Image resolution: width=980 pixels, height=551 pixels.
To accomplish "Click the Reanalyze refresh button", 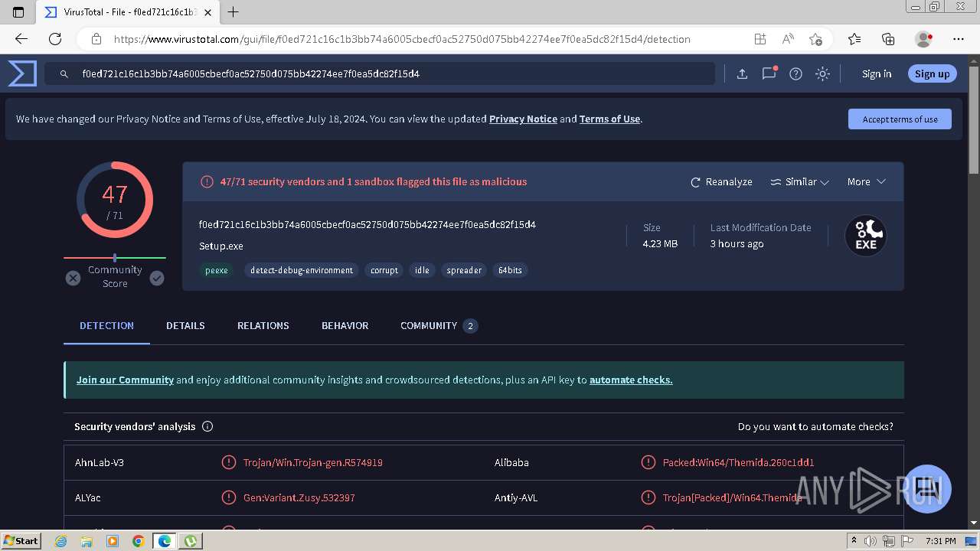I will [721, 182].
